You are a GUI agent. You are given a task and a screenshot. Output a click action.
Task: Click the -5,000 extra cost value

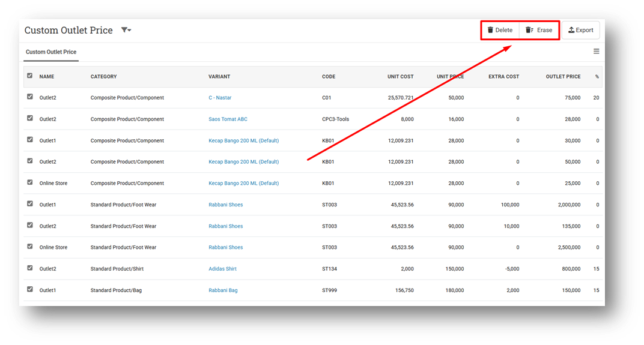tap(512, 269)
